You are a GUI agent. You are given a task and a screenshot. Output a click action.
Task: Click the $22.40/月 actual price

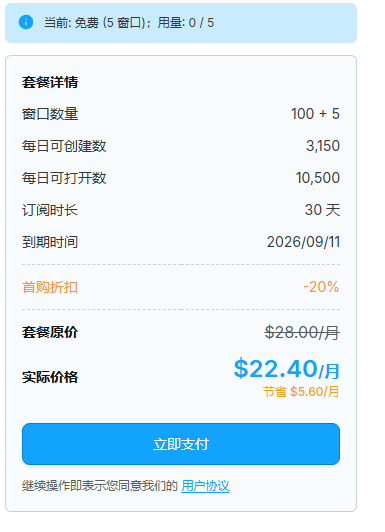click(x=287, y=369)
